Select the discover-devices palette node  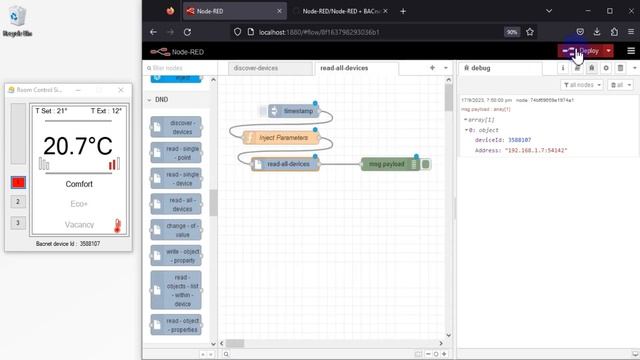[x=176, y=127]
